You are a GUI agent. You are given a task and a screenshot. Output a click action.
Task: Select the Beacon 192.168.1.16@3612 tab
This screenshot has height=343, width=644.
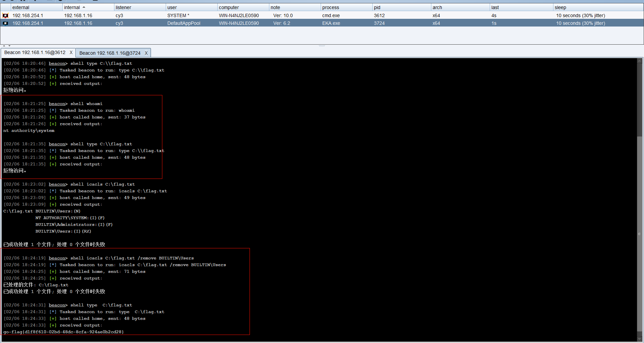(35, 53)
